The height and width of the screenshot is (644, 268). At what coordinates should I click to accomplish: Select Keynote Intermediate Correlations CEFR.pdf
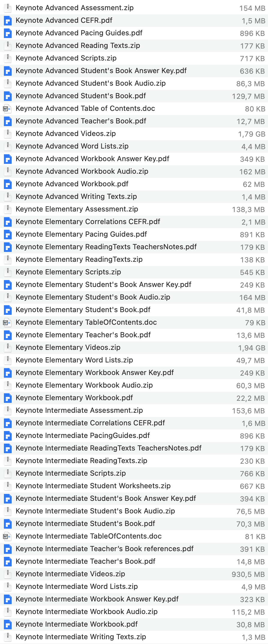[90, 423]
